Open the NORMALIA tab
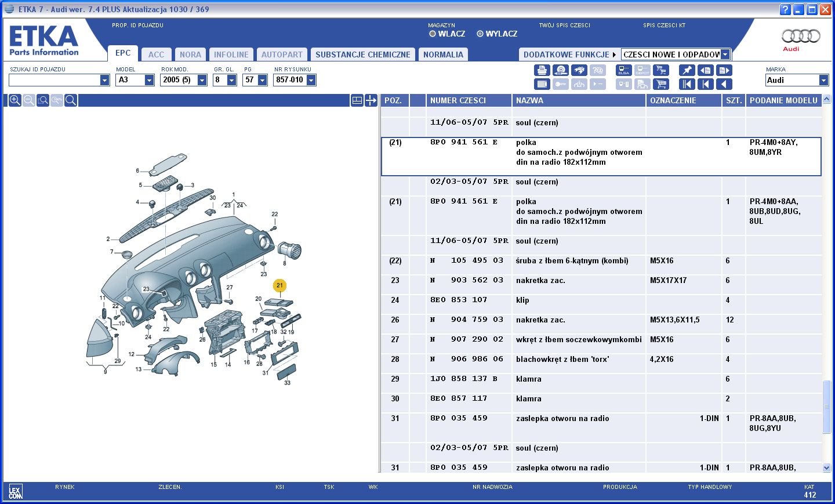This screenshot has height=504, width=835. 443,55
